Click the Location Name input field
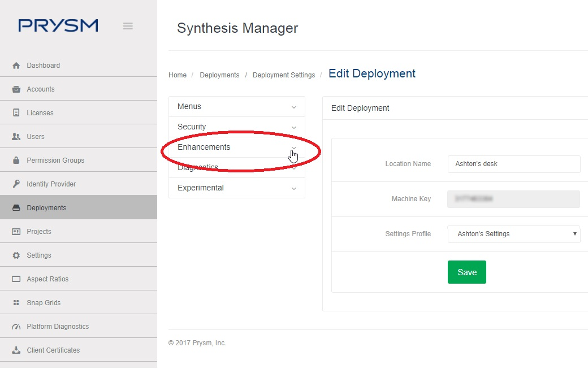Image resolution: width=588 pixels, height=369 pixels. pos(514,164)
